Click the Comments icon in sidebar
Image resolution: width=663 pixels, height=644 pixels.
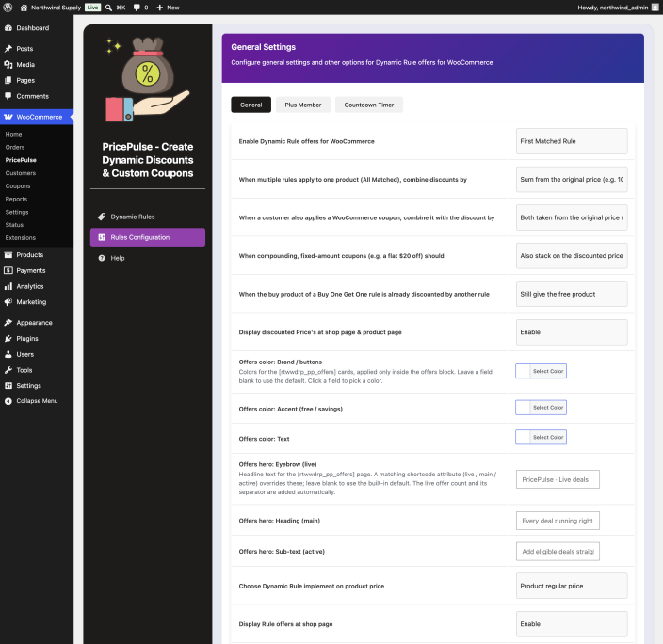(x=8, y=96)
